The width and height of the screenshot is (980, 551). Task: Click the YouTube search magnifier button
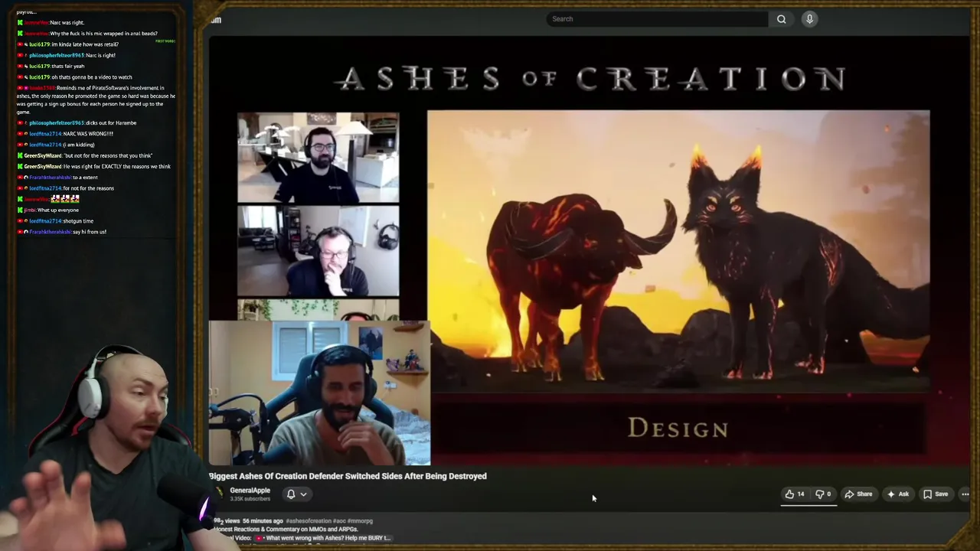(x=781, y=19)
